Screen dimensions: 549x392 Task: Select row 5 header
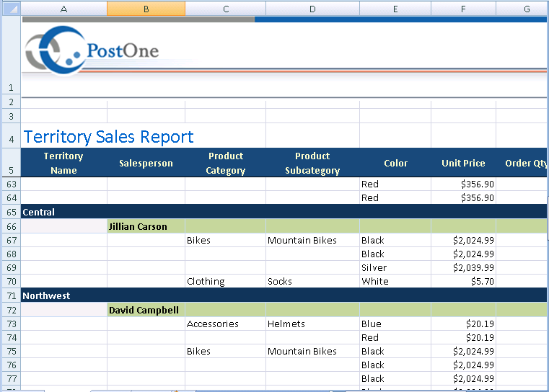(x=12, y=163)
